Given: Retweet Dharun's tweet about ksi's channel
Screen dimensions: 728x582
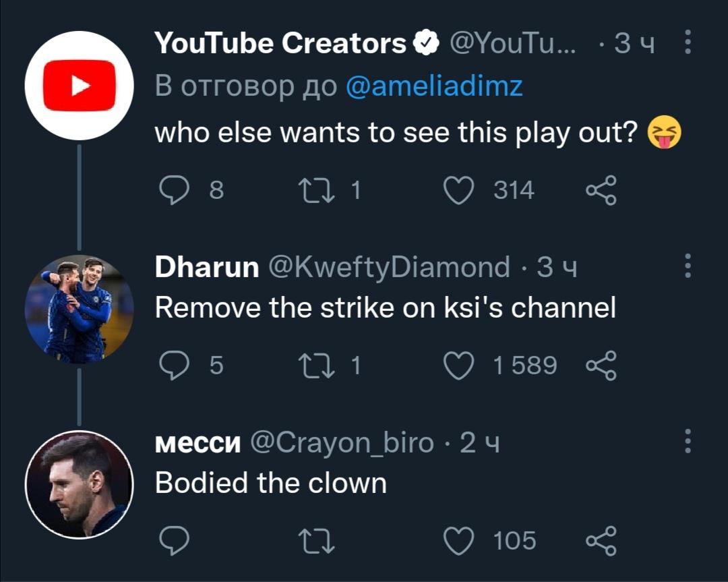Looking at the screenshot, I should [318, 365].
